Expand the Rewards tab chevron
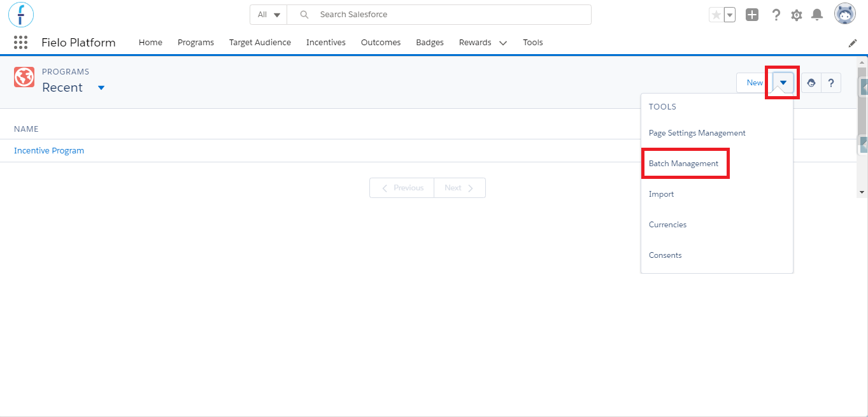This screenshot has width=868, height=417. [x=503, y=43]
